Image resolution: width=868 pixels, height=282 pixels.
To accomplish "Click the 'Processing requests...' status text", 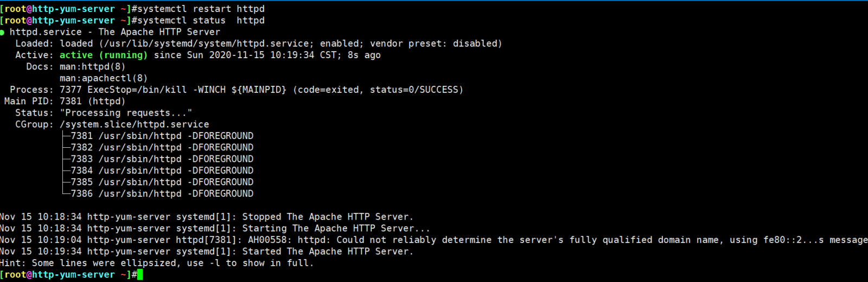I will click(x=126, y=113).
